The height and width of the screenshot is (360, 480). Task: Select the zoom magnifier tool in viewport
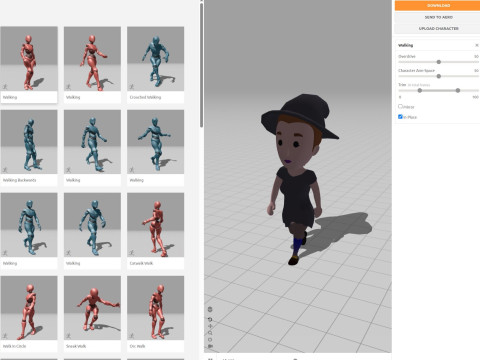tap(210, 333)
